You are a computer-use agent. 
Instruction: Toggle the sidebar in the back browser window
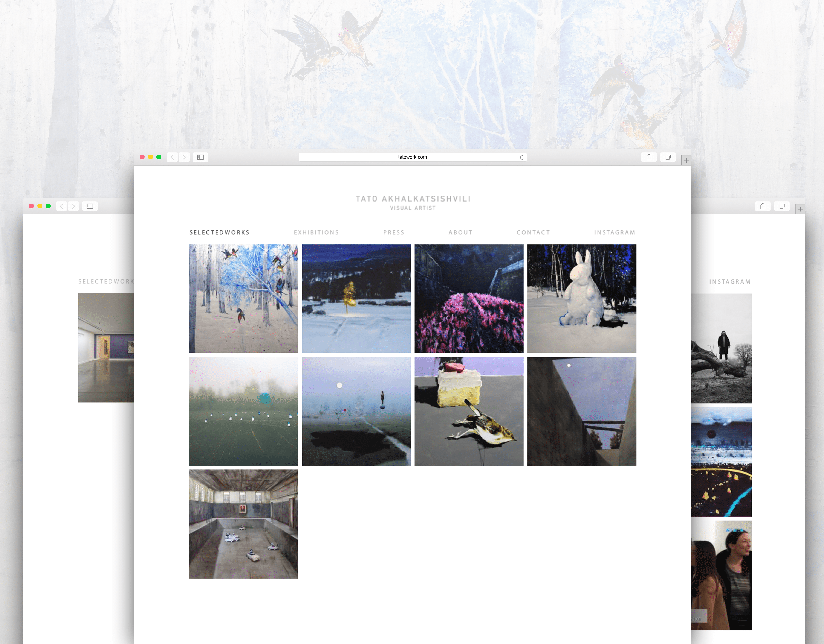90,206
